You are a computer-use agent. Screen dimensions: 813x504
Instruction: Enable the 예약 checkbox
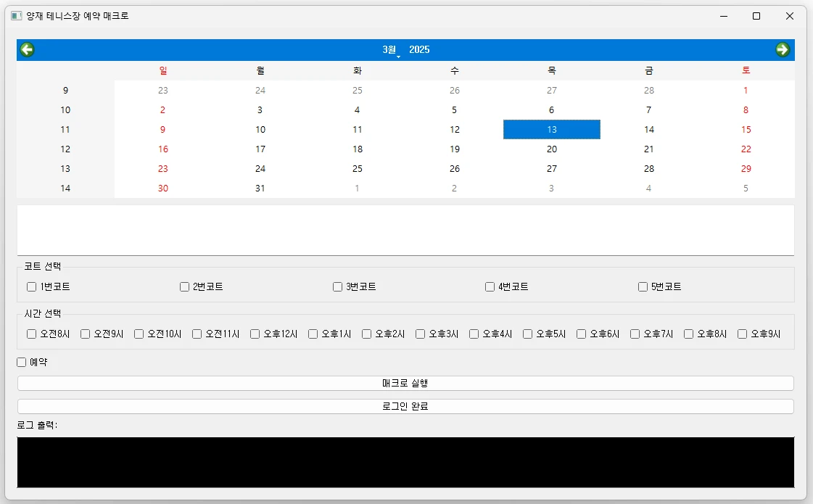coord(21,361)
